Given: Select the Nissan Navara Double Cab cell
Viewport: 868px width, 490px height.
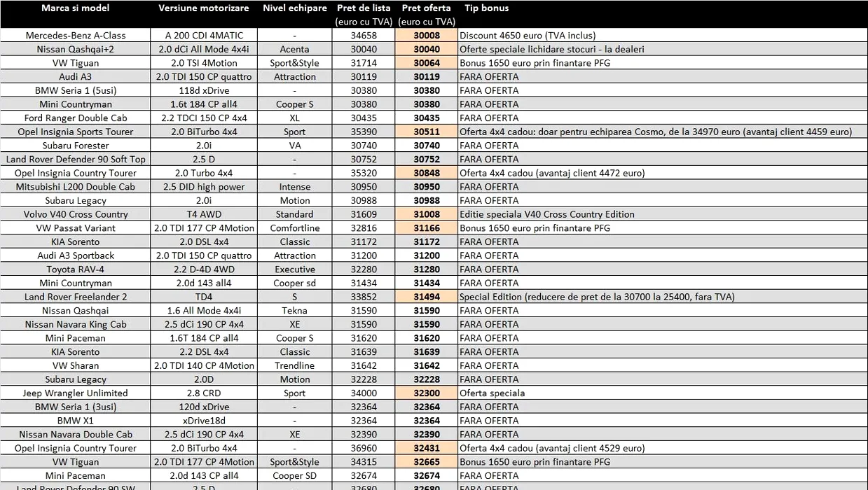Looking at the screenshot, I should (76, 435).
